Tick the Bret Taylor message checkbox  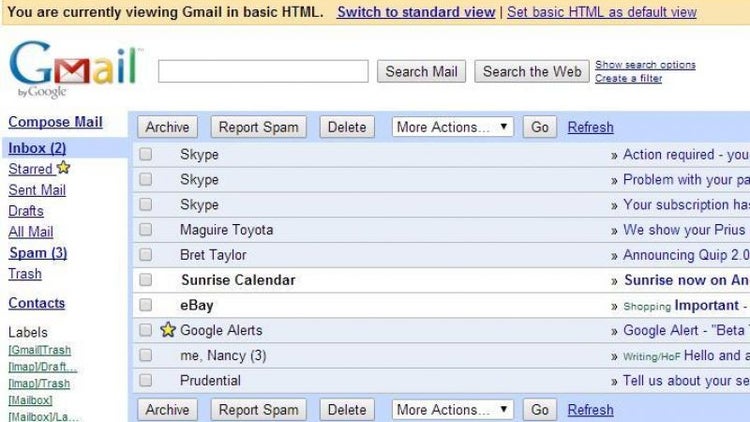145,255
